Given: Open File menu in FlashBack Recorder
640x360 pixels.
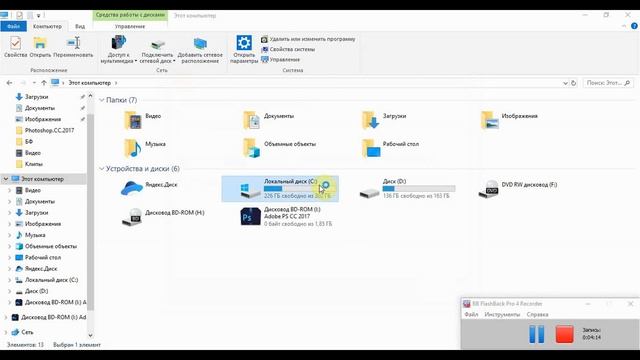Looking at the screenshot, I should 471,315.
